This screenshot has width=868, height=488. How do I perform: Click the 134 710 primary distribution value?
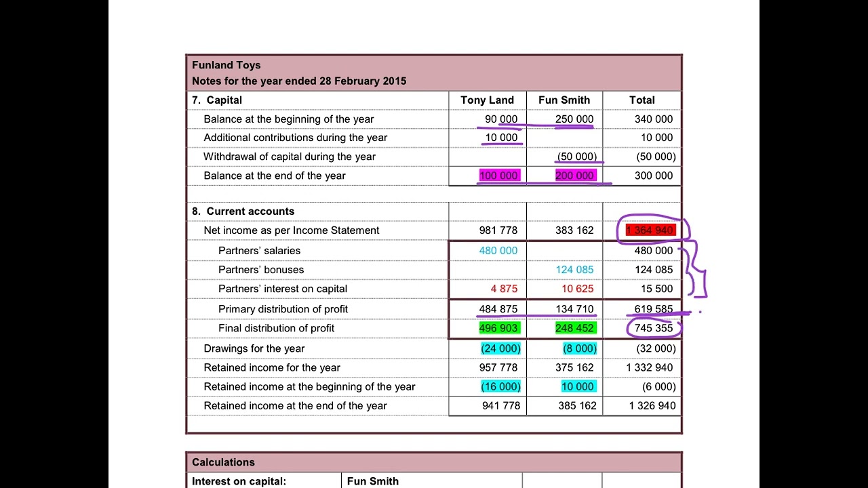pyautogui.click(x=574, y=309)
